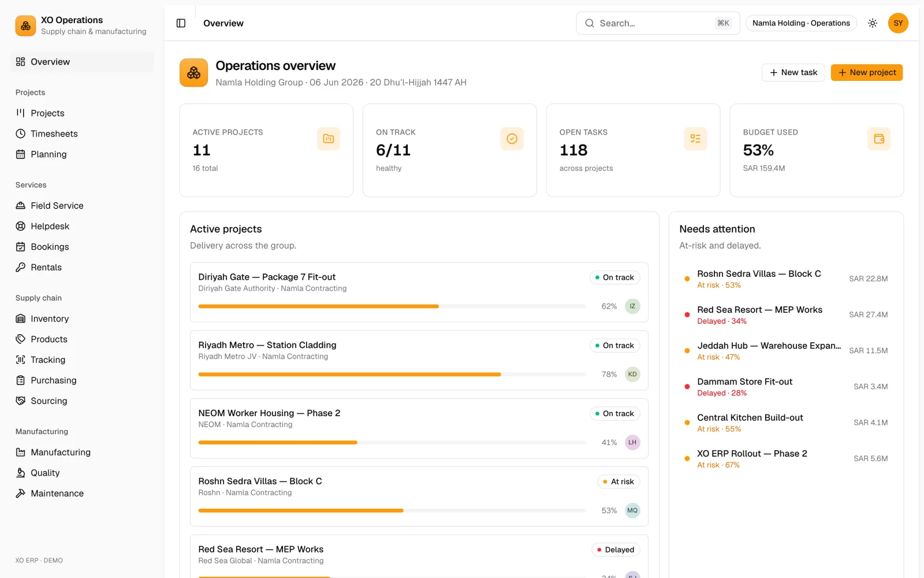Select Jeddah Hub — Warehouse Expansion item
Screen dimensions: 924x578
coord(786,351)
